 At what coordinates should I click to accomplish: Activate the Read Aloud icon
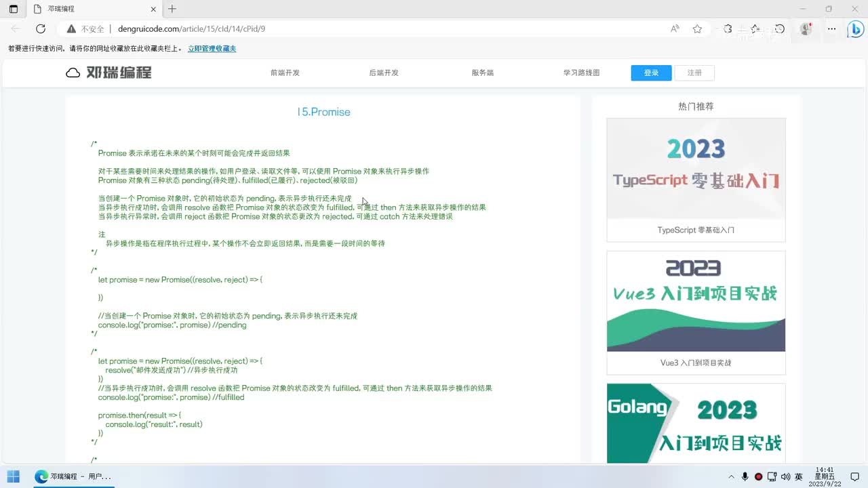[x=675, y=29]
